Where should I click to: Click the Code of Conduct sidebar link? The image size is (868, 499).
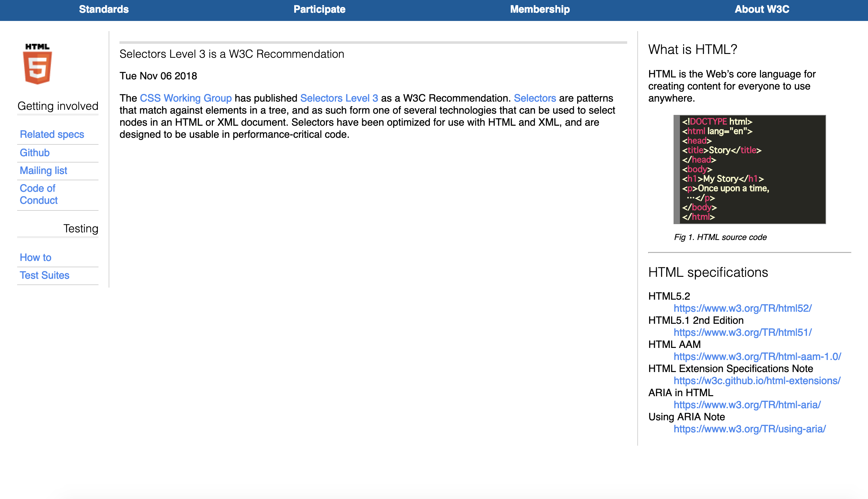[38, 194]
